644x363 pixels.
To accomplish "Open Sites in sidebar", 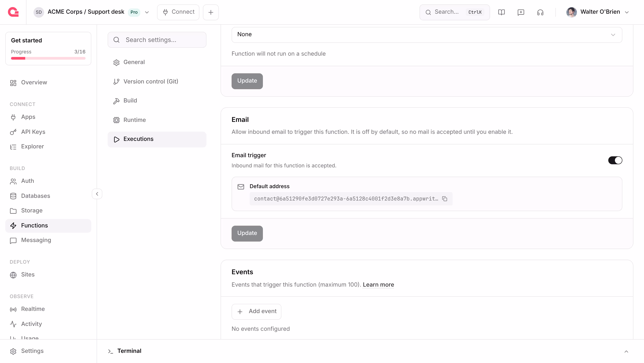I will 48,275.
